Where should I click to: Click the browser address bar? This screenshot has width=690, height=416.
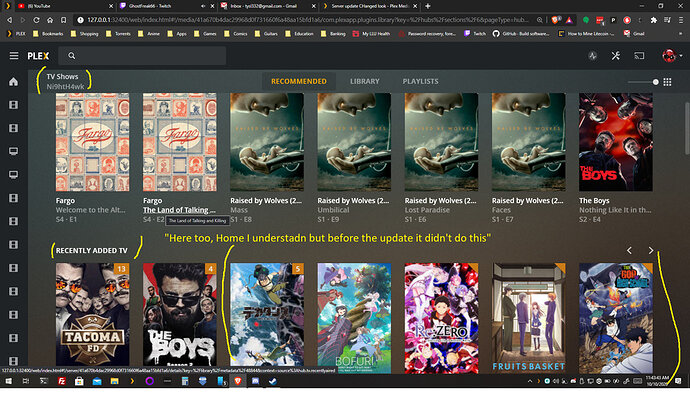tap(308, 20)
